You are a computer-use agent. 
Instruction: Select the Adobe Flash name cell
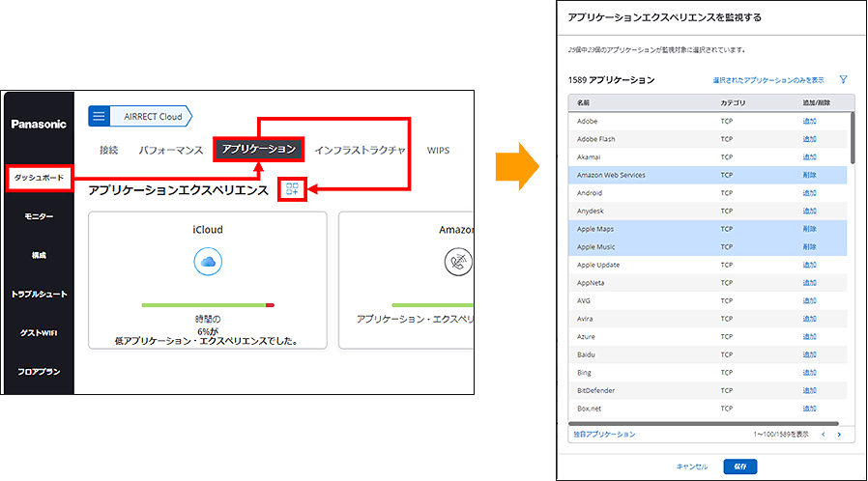point(595,139)
